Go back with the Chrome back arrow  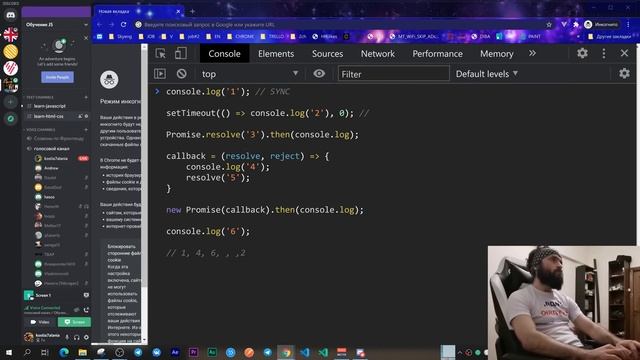[x=100, y=24]
